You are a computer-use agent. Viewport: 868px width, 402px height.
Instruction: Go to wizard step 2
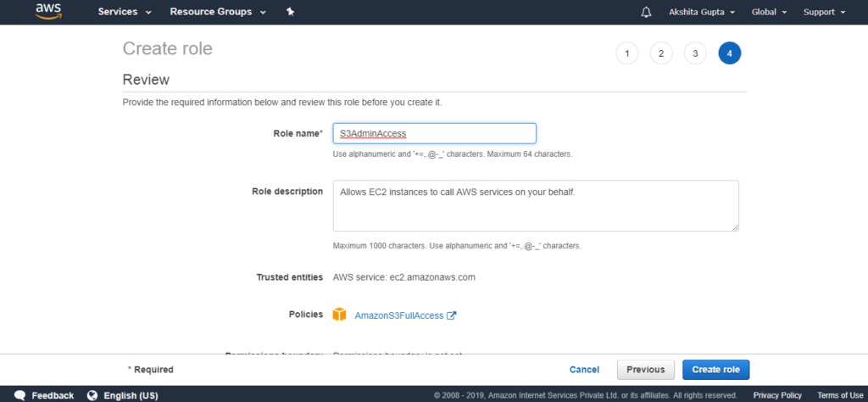tap(661, 53)
